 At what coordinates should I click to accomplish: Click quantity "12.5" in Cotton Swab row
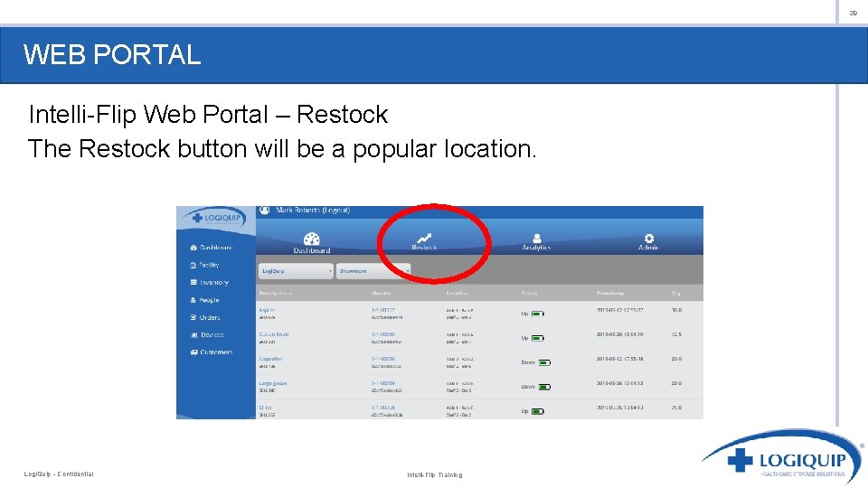coord(676,334)
